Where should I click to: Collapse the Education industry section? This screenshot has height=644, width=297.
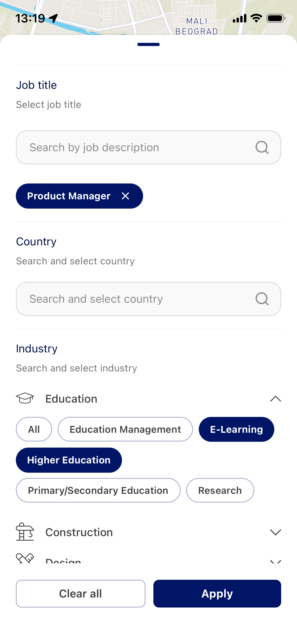pos(275,399)
